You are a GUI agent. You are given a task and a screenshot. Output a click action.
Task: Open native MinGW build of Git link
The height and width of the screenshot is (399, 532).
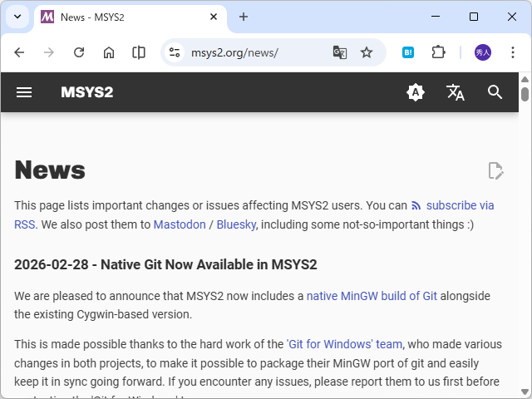pyautogui.click(x=372, y=296)
